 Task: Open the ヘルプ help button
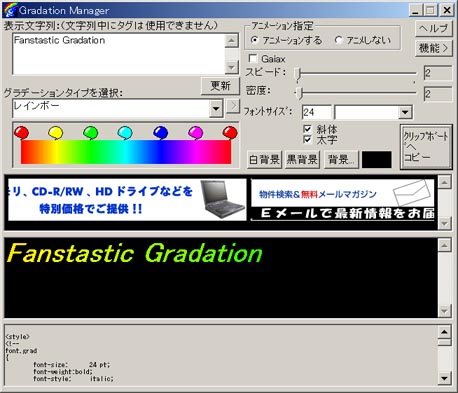pyautogui.click(x=434, y=28)
